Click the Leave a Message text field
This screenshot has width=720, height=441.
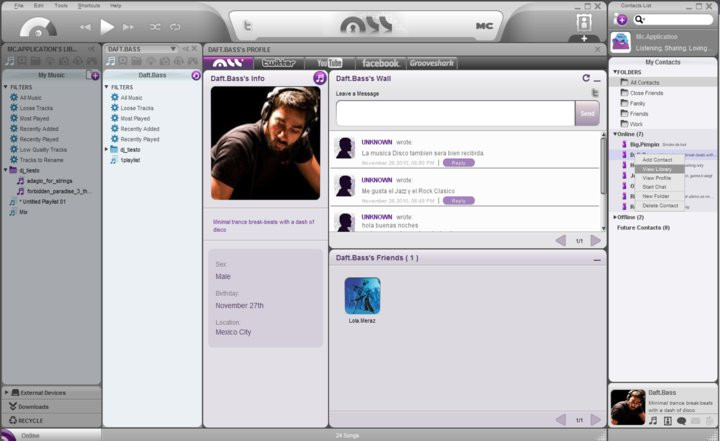455,113
